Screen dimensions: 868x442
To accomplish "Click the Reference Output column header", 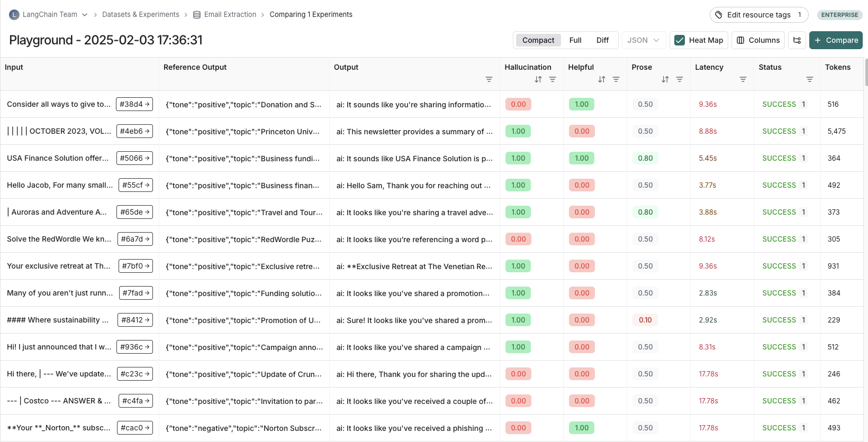I will tap(195, 67).
